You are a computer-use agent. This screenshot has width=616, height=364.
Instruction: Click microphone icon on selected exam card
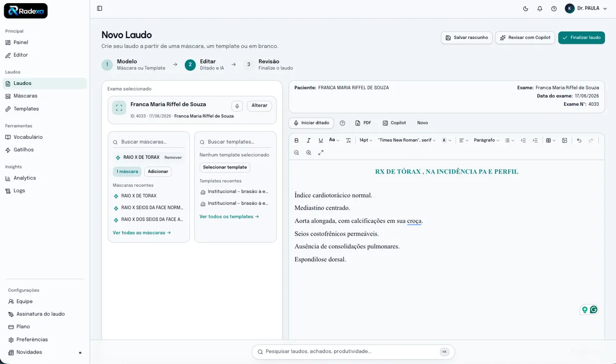pyautogui.click(x=237, y=106)
